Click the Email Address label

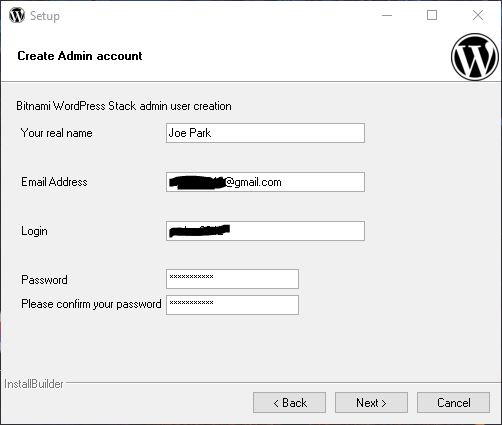(x=54, y=182)
